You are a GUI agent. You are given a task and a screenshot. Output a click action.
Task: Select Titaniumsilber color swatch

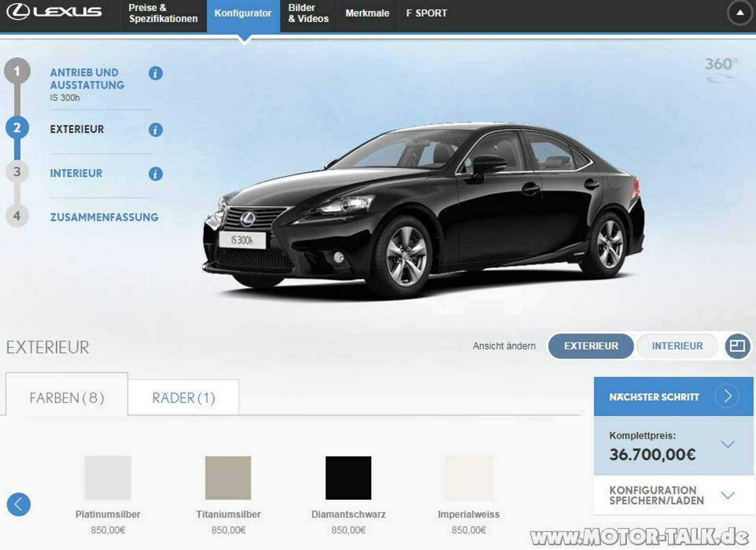pos(228,478)
